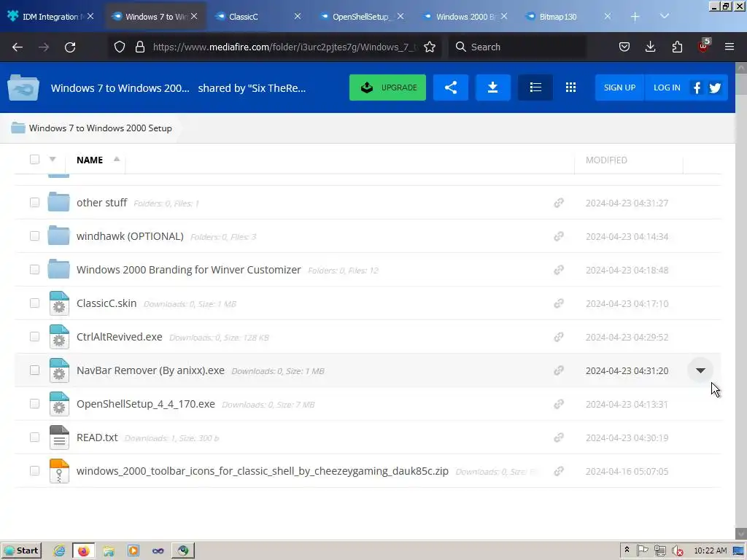Click Windows 7 to Windows 2000 Setup breadcrumb
Image resolution: width=747 pixels, height=560 pixels.
[x=101, y=128]
